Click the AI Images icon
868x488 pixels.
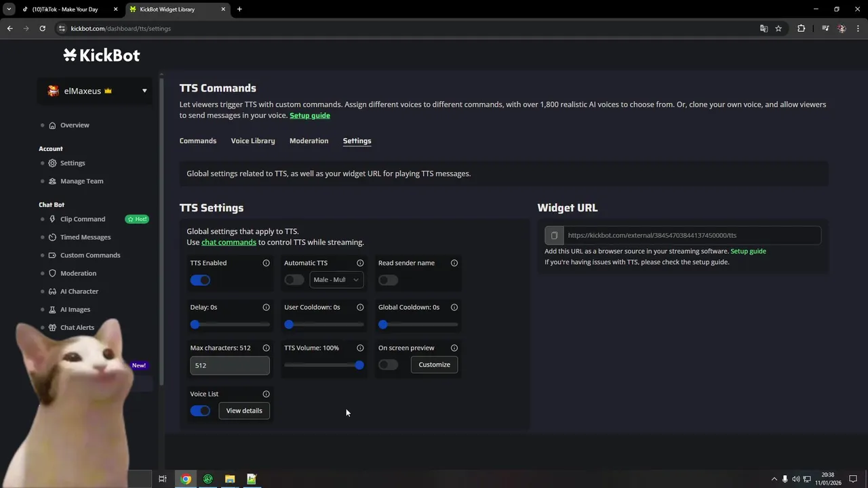(52, 310)
